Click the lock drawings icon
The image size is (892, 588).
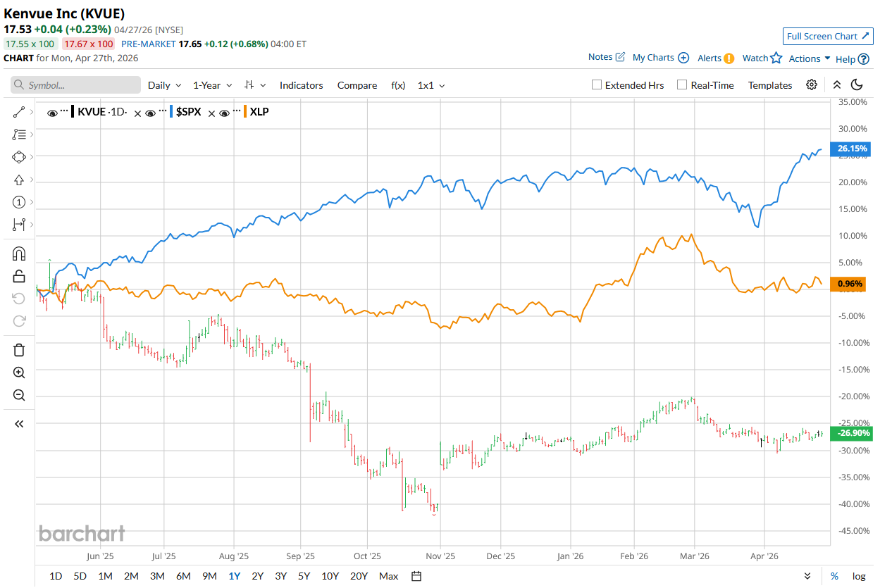pos(19,276)
